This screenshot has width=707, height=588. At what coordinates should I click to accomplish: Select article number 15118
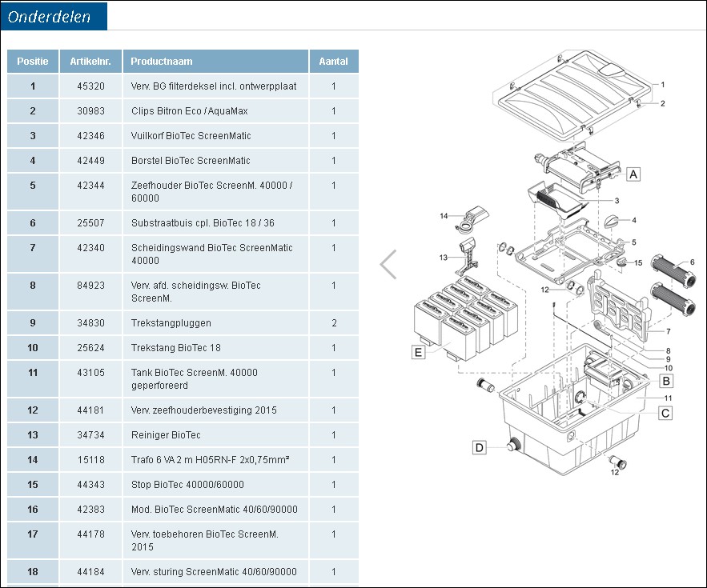point(90,459)
